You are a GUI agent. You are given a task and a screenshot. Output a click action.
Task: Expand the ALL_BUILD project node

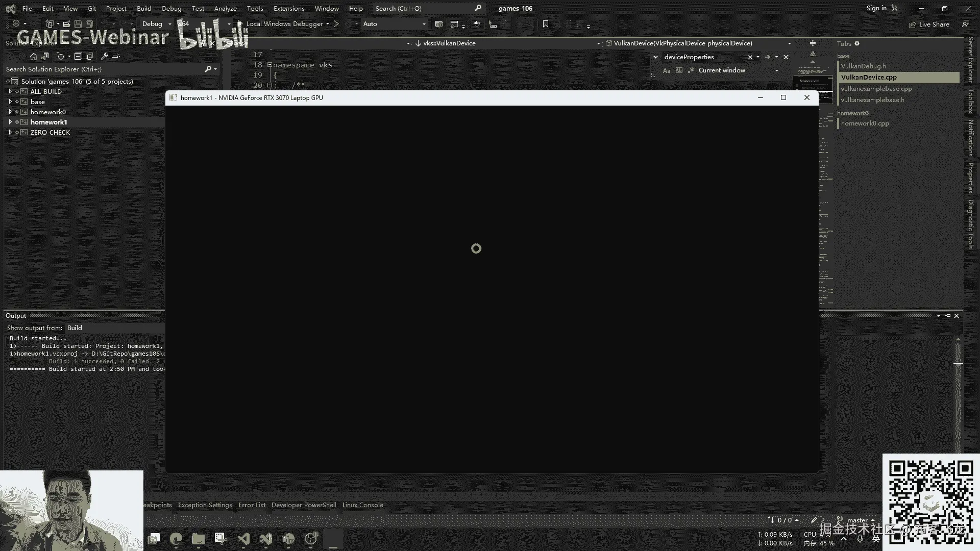point(10,91)
